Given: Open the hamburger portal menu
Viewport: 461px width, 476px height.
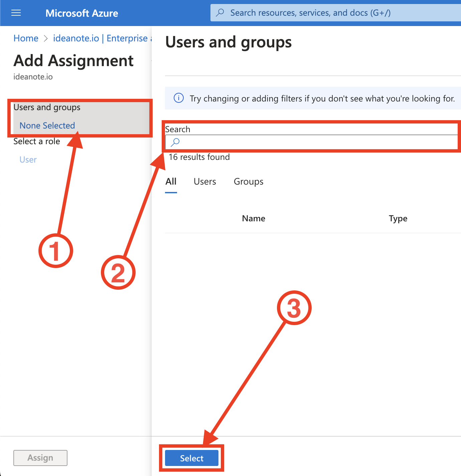Looking at the screenshot, I should coord(16,13).
